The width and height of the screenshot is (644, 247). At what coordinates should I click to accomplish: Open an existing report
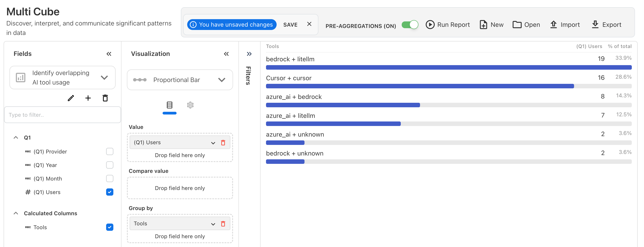[x=526, y=24]
